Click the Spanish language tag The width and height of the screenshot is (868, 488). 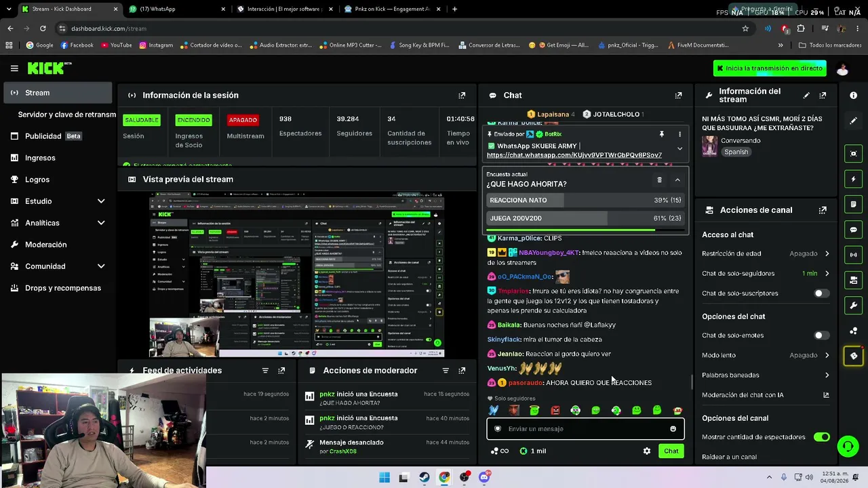736,152
